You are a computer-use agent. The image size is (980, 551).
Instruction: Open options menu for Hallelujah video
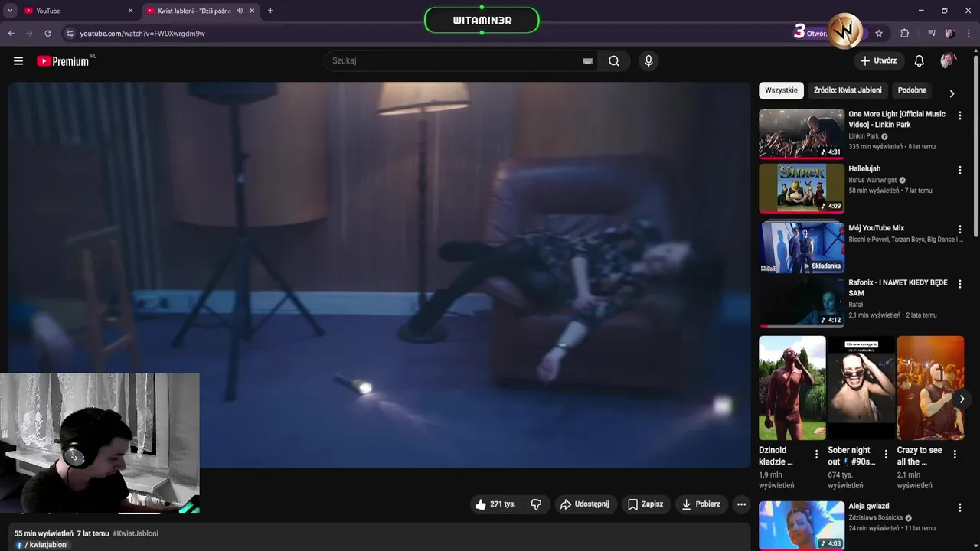(959, 170)
